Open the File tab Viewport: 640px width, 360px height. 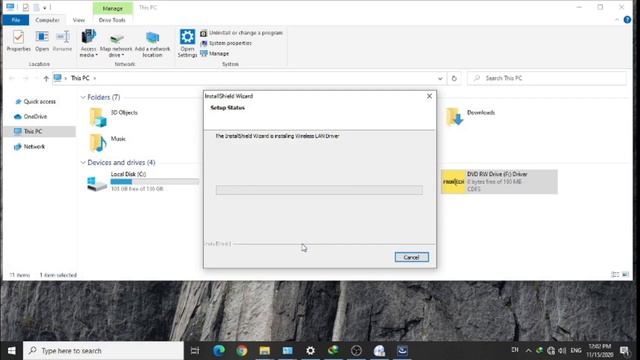click(x=16, y=20)
